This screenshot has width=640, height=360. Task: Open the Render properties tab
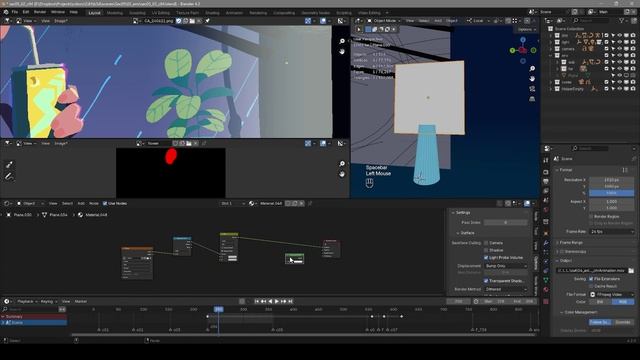[x=546, y=172]
